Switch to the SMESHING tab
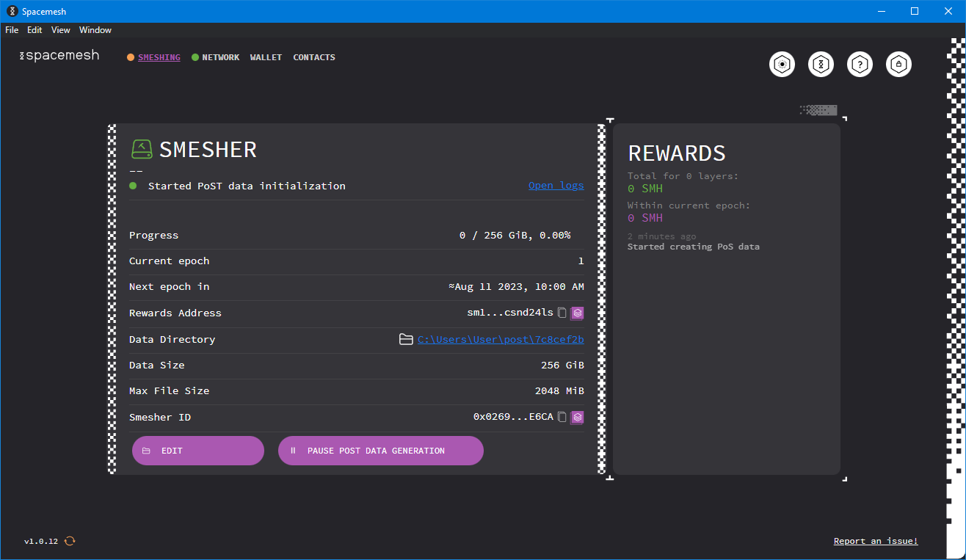The width and height of the screenshot is (966, 560). click(x=159, y=57)
